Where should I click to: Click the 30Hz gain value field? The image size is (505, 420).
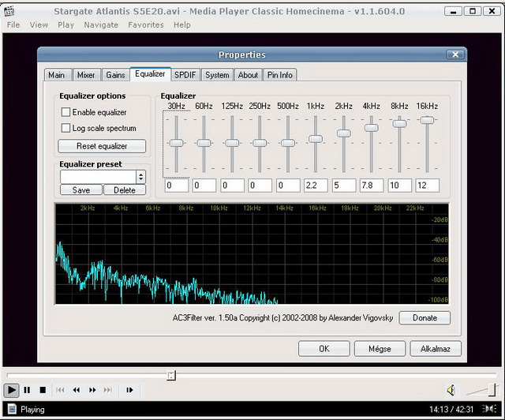click(x=177, y=186)
